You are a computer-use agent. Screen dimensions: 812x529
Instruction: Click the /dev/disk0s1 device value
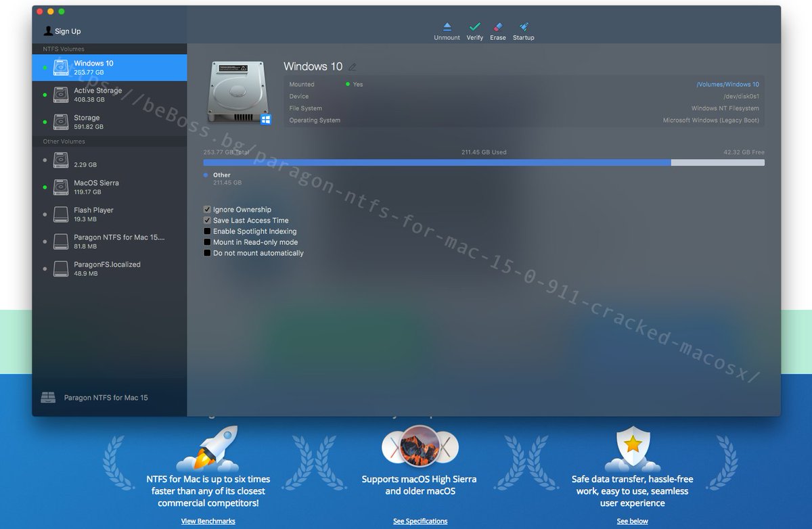point(741,97)
